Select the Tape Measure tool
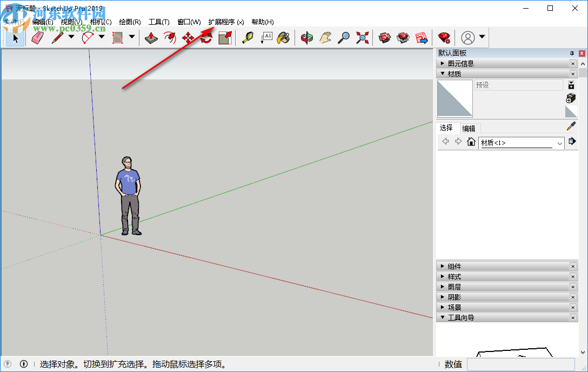The image size is (588, 372). (x=248, y=38)
